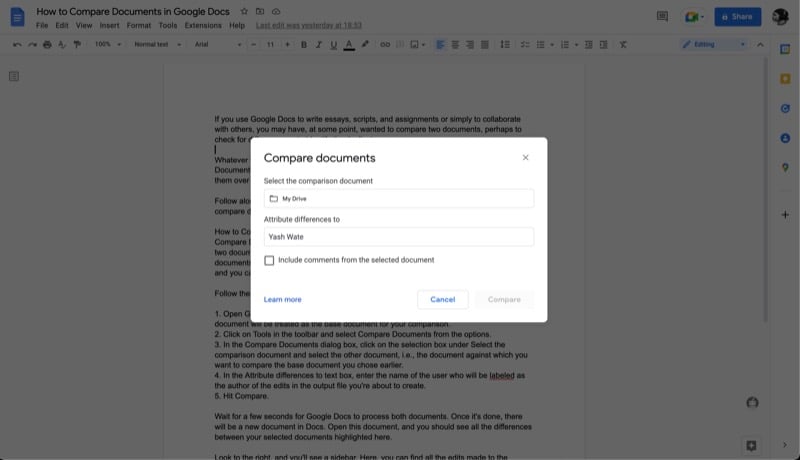Open the Google account avatar
800x460 pixels.
(780, 17)
